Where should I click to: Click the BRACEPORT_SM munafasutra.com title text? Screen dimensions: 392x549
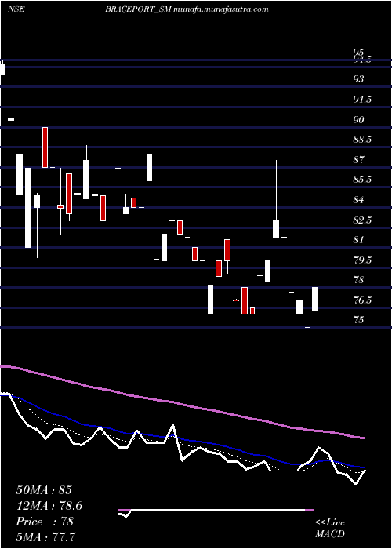click(x=187, y=9)
